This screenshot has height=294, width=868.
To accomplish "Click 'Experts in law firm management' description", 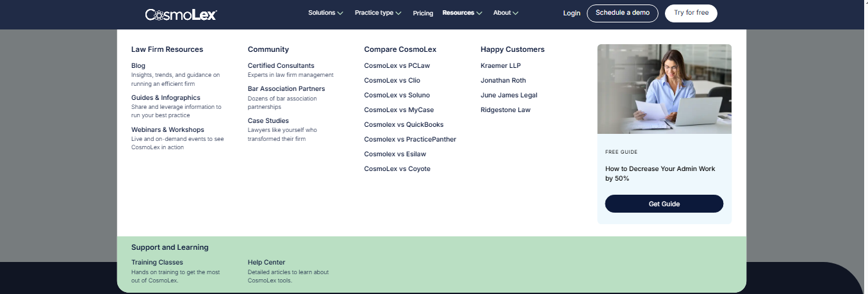I will (291, 75).
